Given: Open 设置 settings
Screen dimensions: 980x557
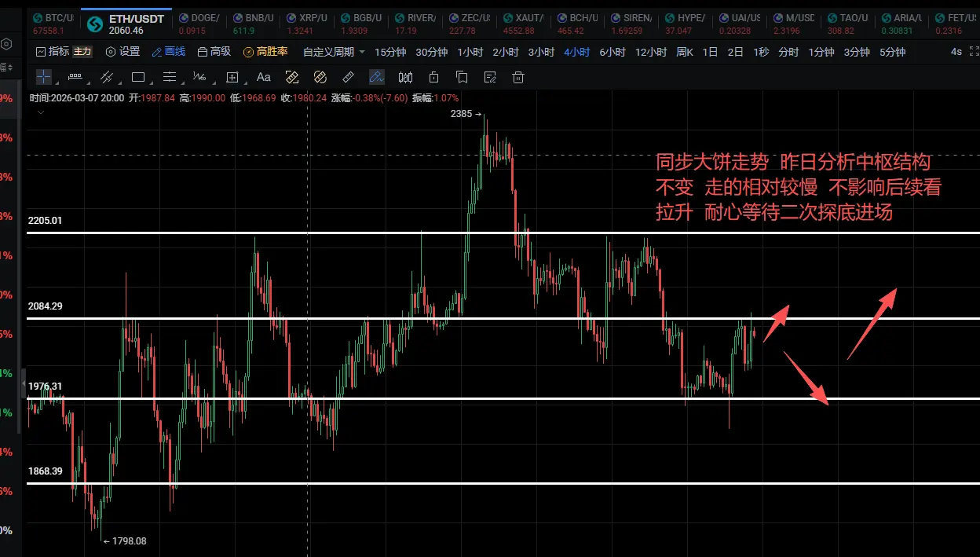Looking at the screenshot, I should (122, 52).
